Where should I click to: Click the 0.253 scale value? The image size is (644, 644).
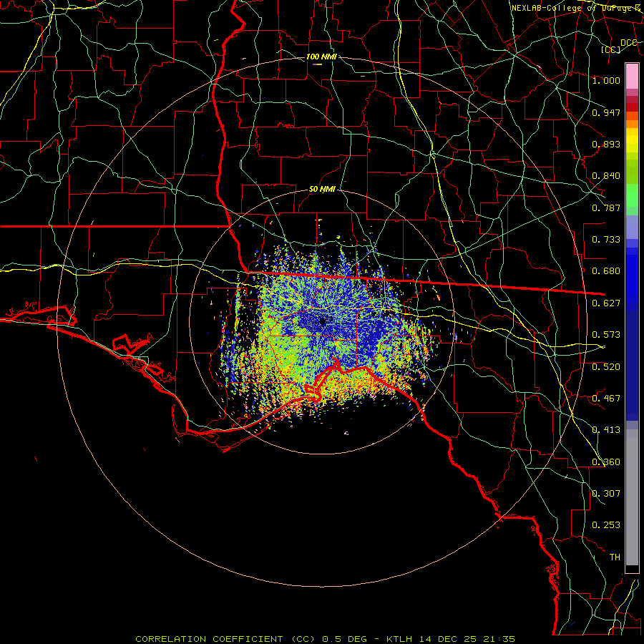(x=606, y=525)
